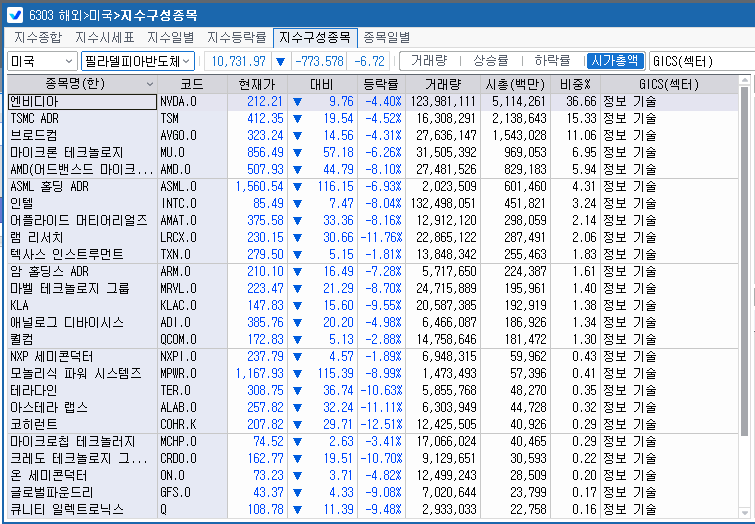Select the 지수구성종목 tab

click(315, 38)
